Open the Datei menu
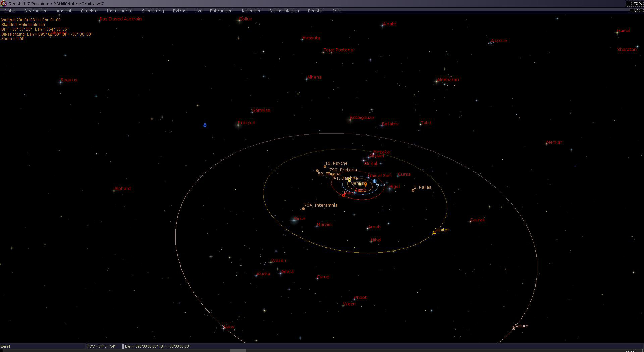This screenshot has height=352, width=644. [10, 11]
